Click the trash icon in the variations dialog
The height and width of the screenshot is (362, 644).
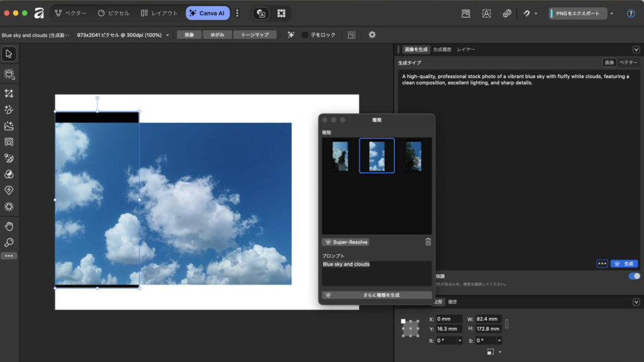428,242
